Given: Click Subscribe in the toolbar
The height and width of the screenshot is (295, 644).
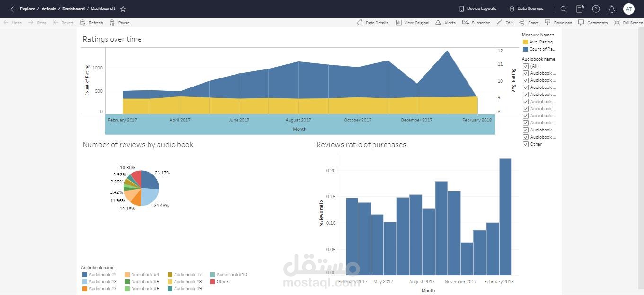Looking at the screenshot, I should click(x=476, y=23).
